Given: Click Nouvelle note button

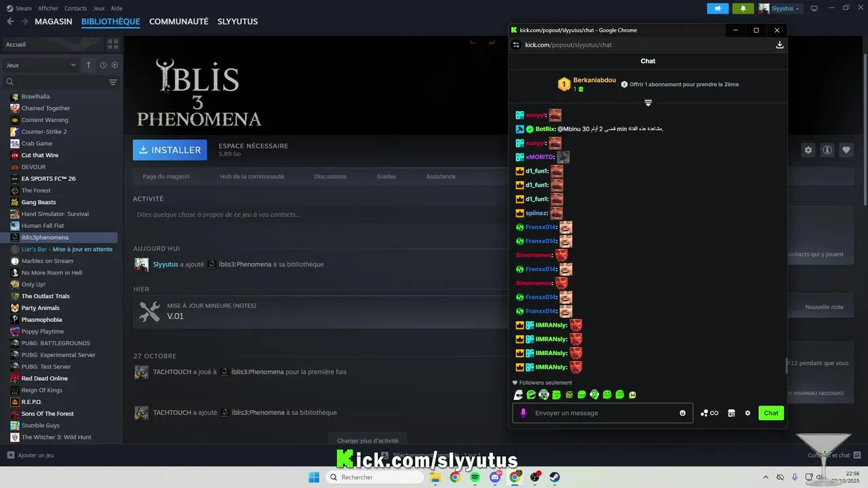Looking at the screenshot, I should tap(824, 307).
